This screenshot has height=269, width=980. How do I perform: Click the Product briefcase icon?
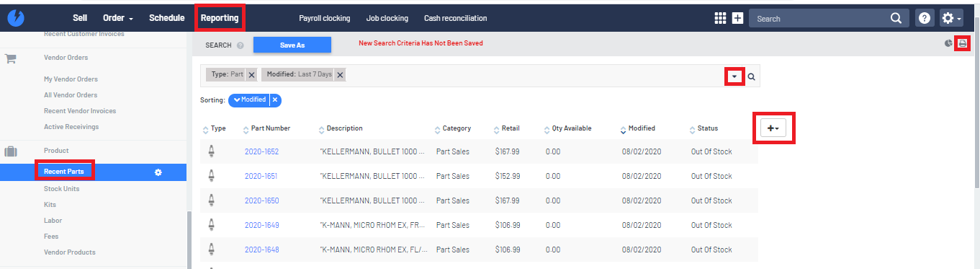[x=11, y=151]
